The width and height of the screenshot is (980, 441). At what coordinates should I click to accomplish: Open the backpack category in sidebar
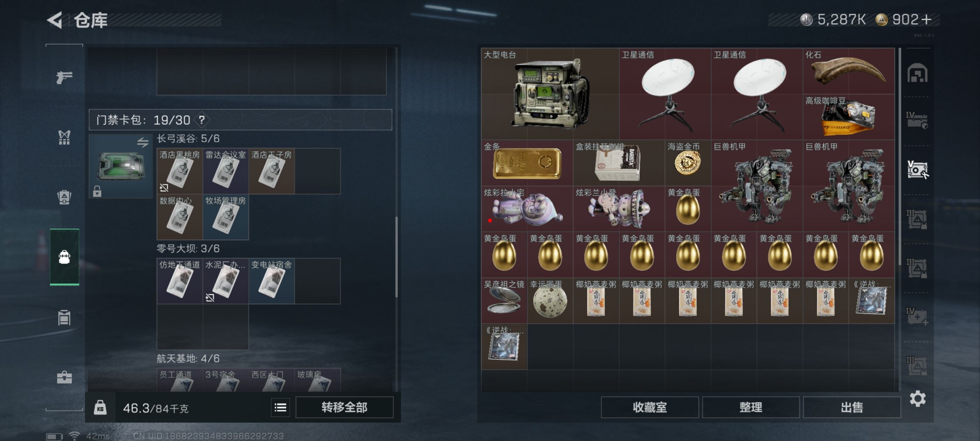point(64,197)
